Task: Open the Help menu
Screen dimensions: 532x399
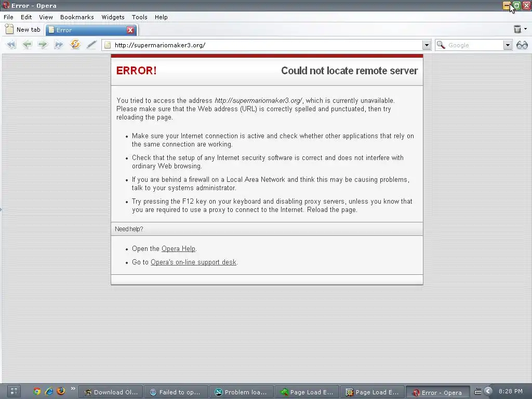Action: (161, 17)
